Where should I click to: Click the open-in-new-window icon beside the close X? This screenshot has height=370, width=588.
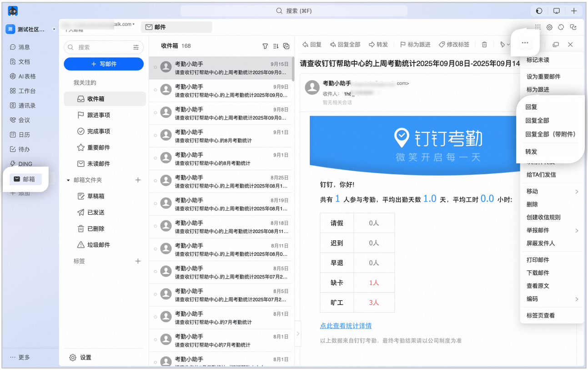[556, 45]
